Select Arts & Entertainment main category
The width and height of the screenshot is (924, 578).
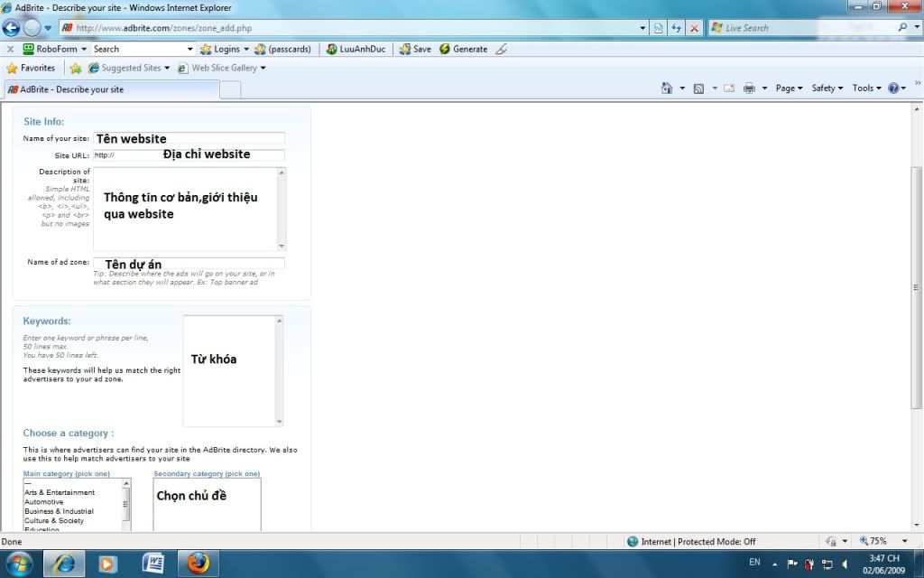click(60, 492)
